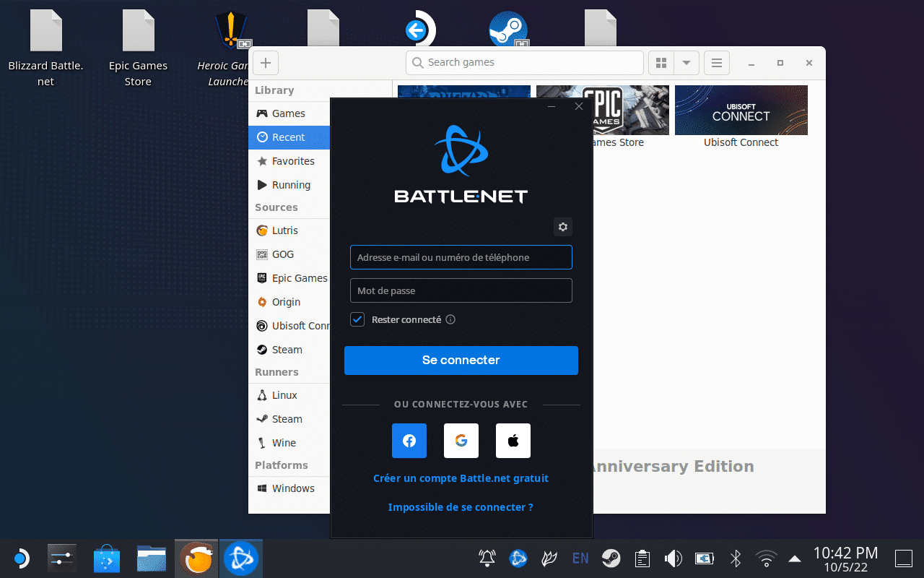Show Running games in the Lutris sidebar

[x=289, y=185]
